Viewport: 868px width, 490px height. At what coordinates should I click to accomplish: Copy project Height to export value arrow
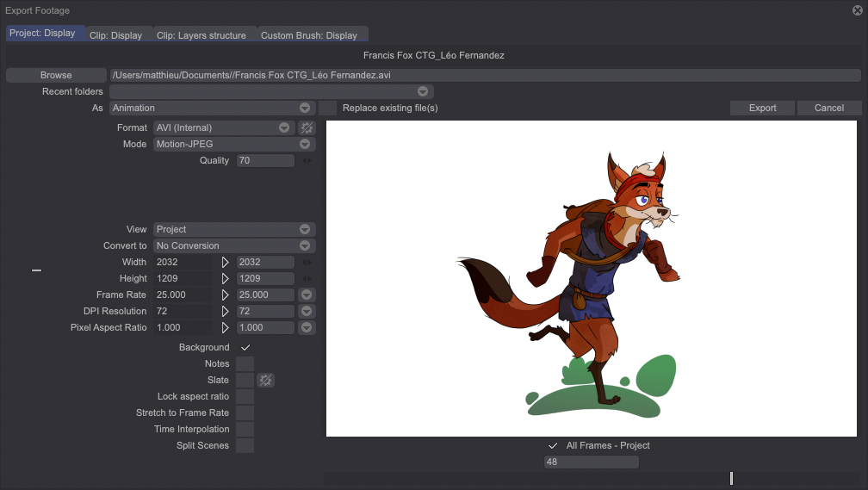coord(225,278)
